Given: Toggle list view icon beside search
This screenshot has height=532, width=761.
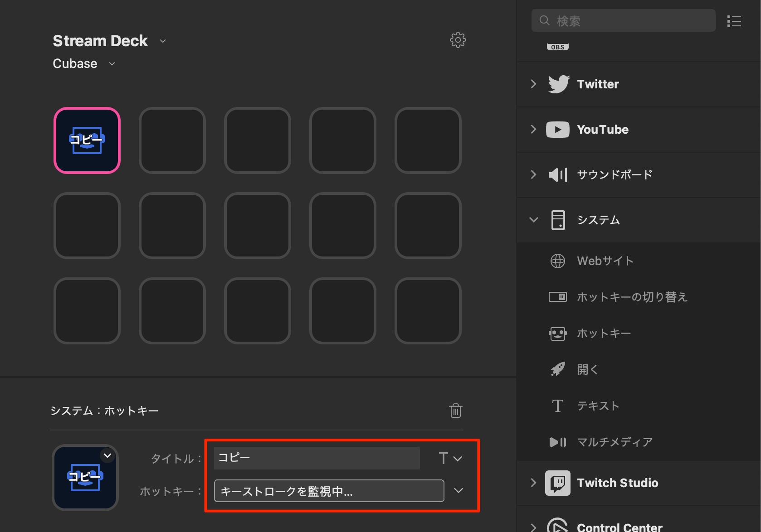Looking at the screenshot, I should [x=734, y=21].
